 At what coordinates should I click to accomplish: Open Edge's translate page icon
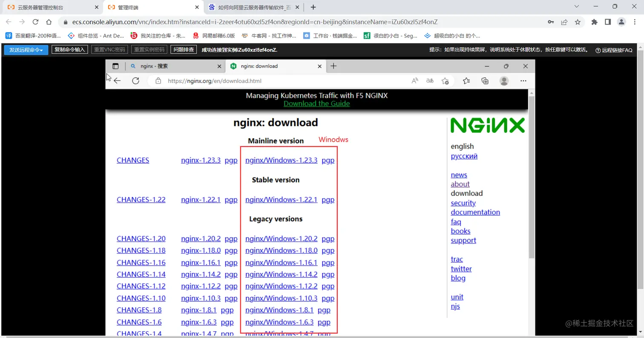click(x=430, y=80)
